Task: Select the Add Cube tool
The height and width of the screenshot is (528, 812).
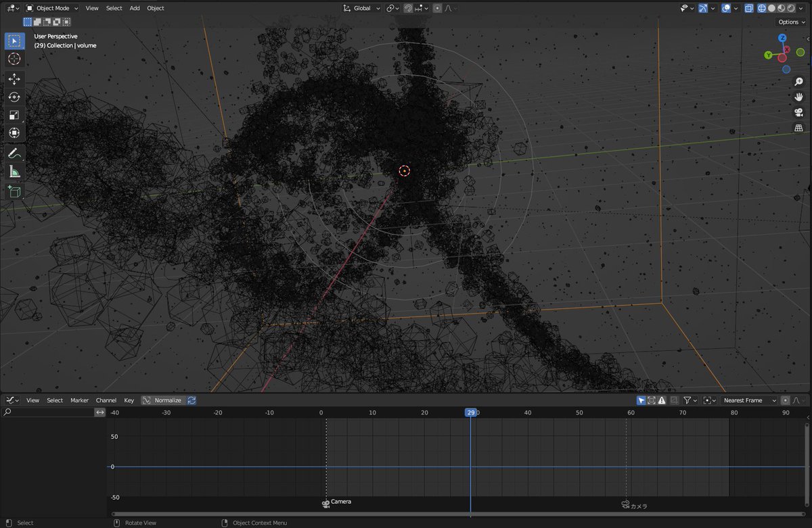Action: coord(14,192)
